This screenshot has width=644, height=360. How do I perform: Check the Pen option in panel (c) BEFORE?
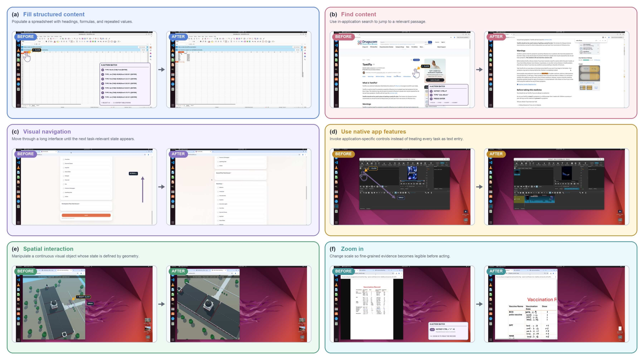(63, 184)
